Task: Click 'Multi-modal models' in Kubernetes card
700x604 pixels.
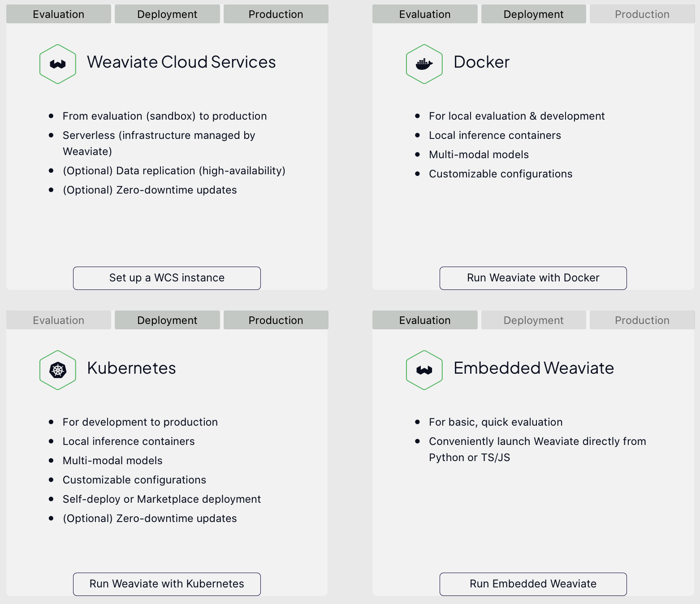Action: (x=112, y=461)
